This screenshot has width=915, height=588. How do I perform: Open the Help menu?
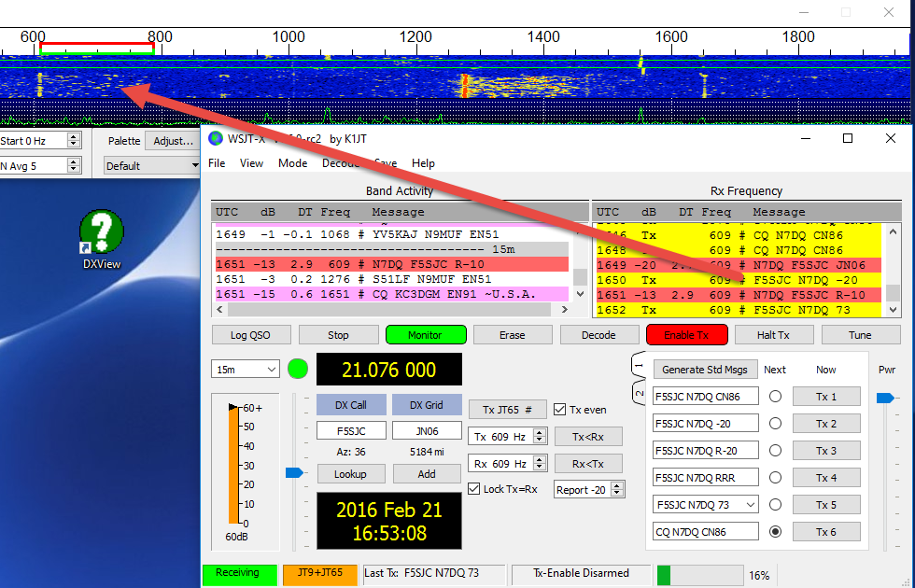point(423,163)
